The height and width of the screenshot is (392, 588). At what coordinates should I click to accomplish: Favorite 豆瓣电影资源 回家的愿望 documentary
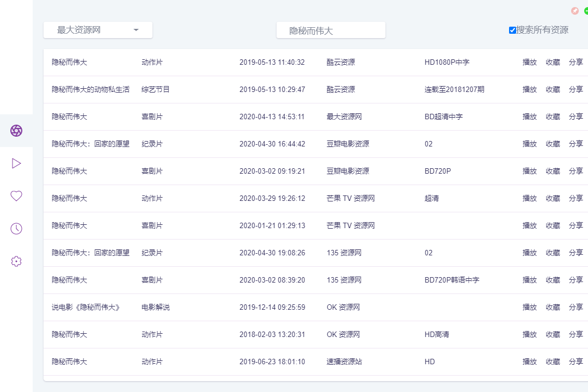tap(553, 144)
